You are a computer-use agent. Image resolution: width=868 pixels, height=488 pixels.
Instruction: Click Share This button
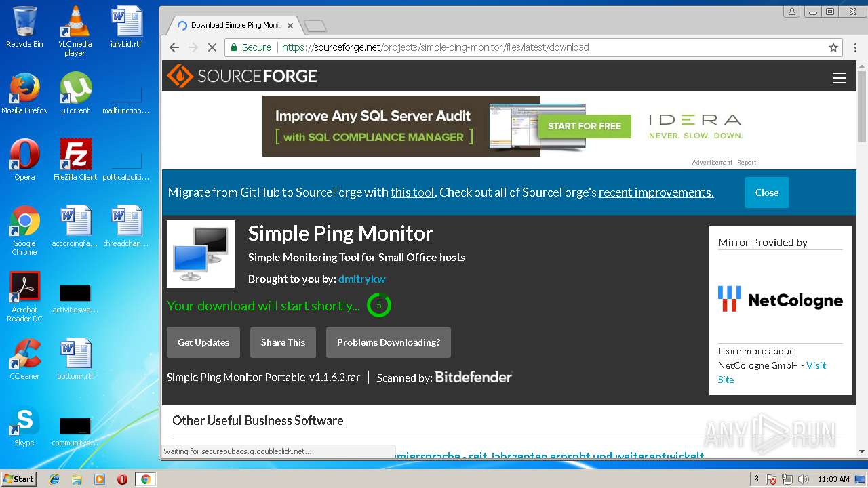tap(283, 342)
